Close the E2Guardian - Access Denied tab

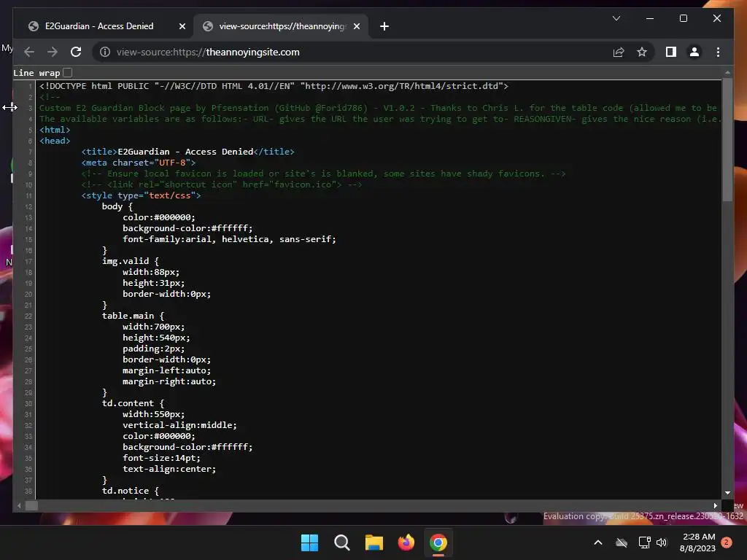pyautogui.click(x=182, y=26)
